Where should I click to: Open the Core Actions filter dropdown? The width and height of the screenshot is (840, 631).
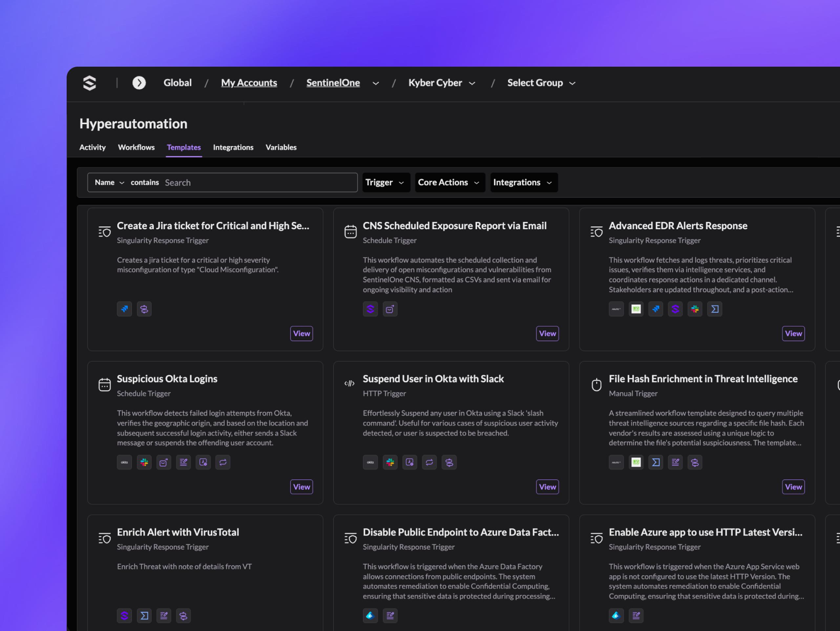(450, 182)
